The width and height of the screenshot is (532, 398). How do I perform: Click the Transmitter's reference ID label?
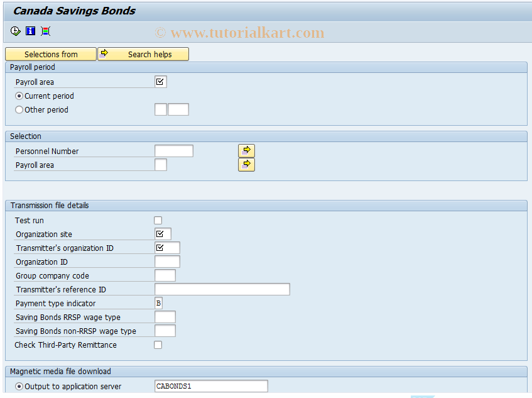(61, 290)
